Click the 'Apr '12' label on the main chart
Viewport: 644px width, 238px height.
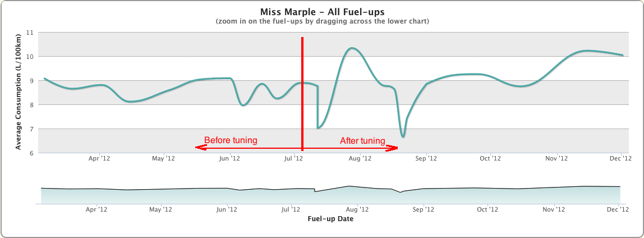(99, 159)
